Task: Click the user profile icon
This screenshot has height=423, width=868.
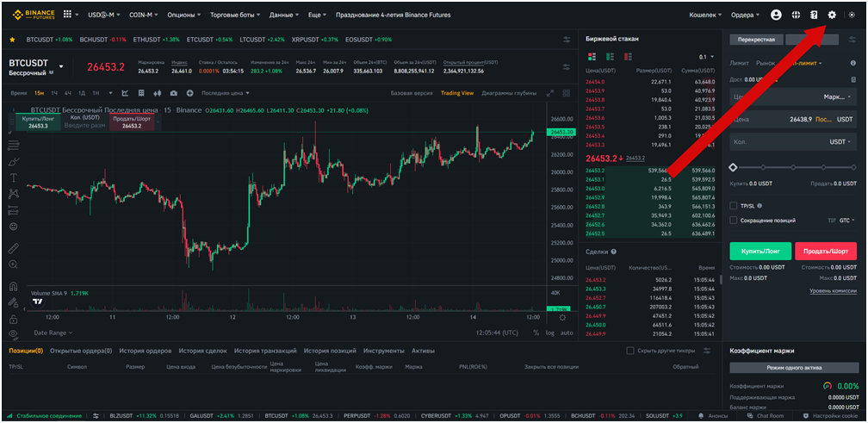Action: point(776,15)
